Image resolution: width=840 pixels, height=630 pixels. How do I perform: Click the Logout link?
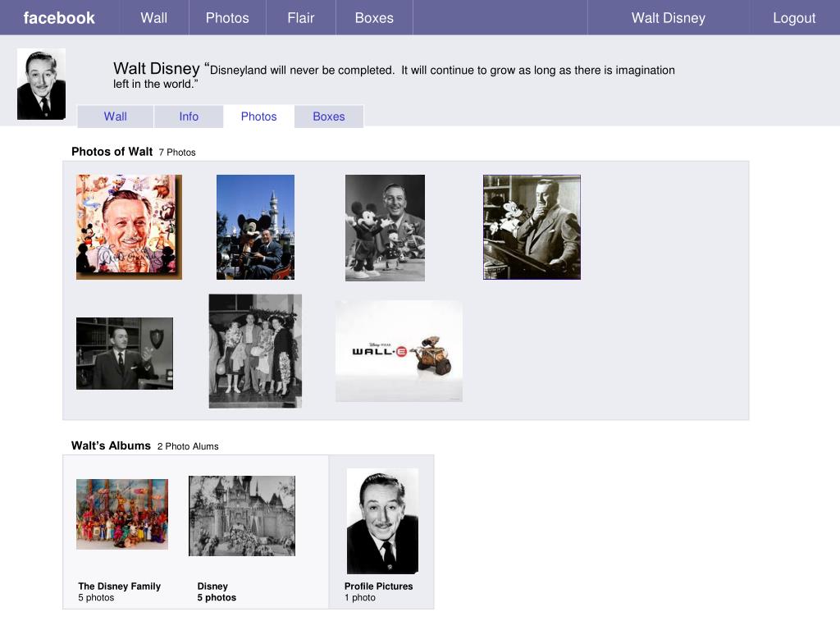(794, 18)
